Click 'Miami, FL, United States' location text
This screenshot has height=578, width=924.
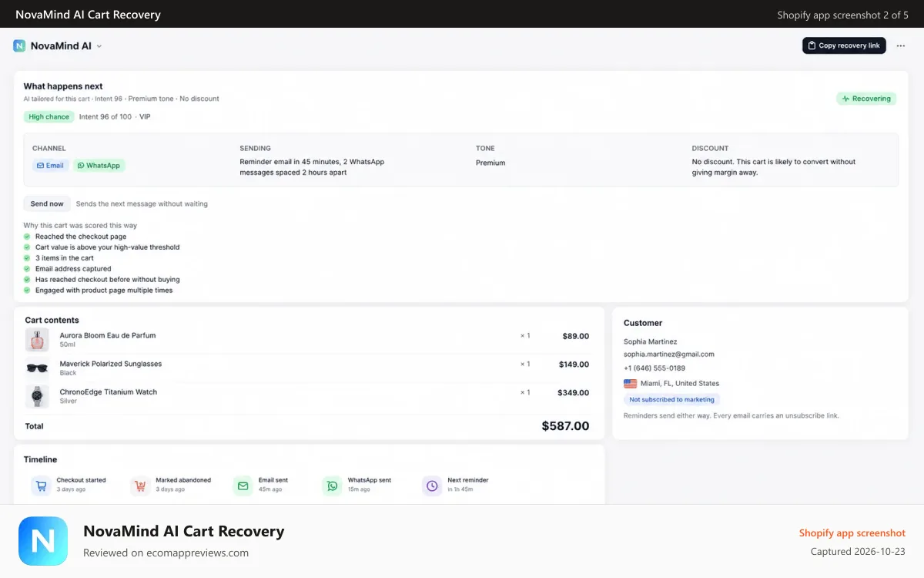[x=681, y=383]
